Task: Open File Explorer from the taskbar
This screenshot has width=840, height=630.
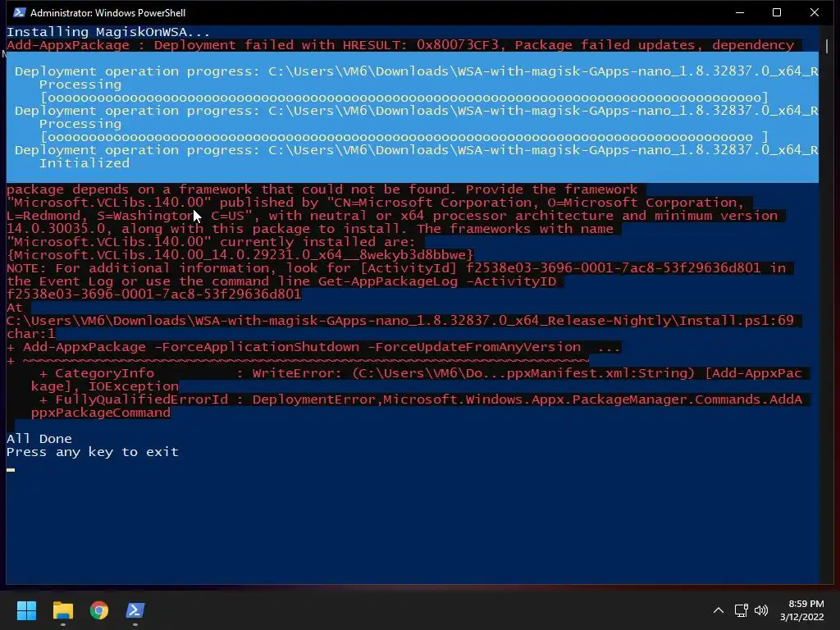Action: tap(62, 610)
